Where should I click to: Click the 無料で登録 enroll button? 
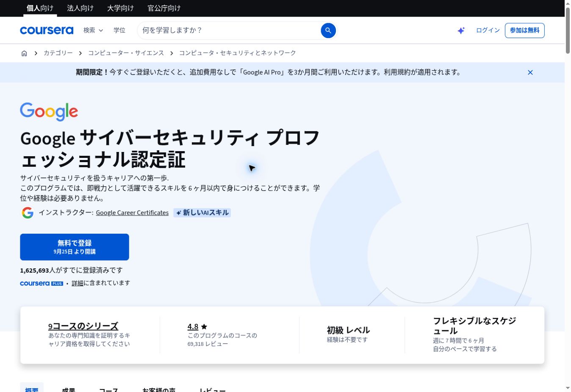click(x=75, y=247)
